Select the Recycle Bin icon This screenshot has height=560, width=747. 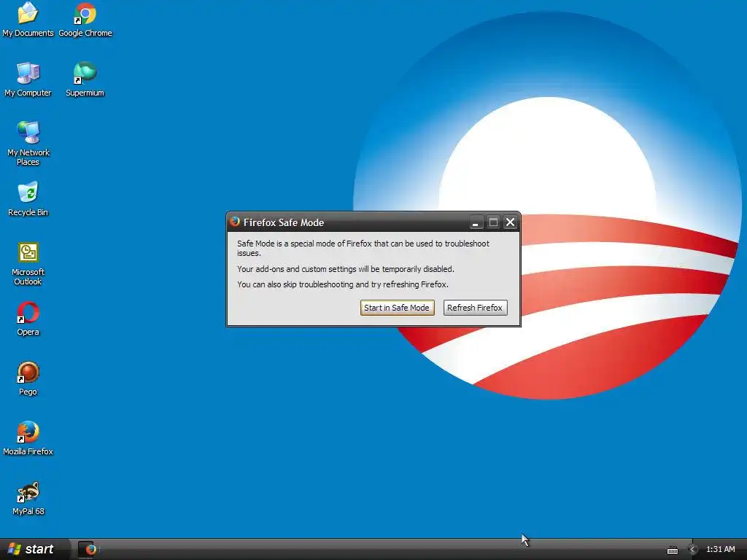click(28, 199)
